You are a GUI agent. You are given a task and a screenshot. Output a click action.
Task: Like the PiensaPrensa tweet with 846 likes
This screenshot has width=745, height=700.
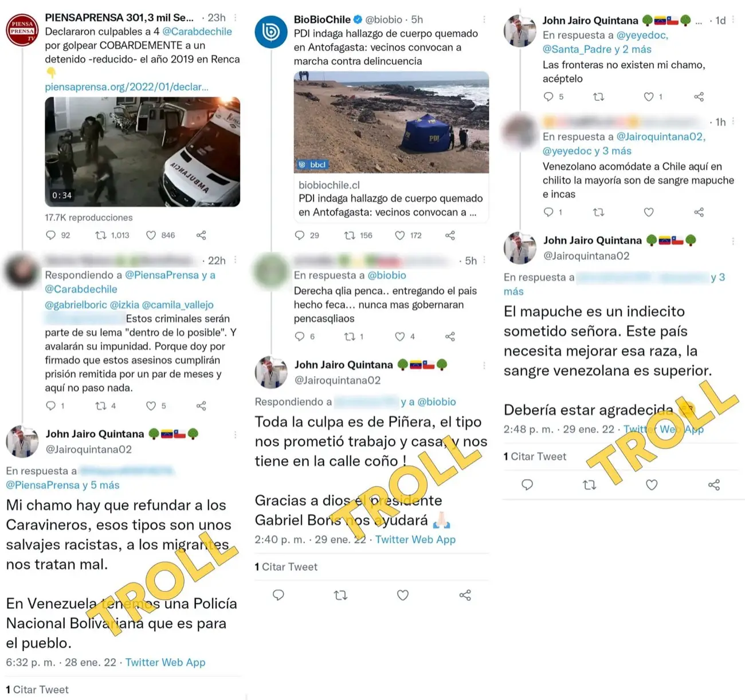coord(151,235)
